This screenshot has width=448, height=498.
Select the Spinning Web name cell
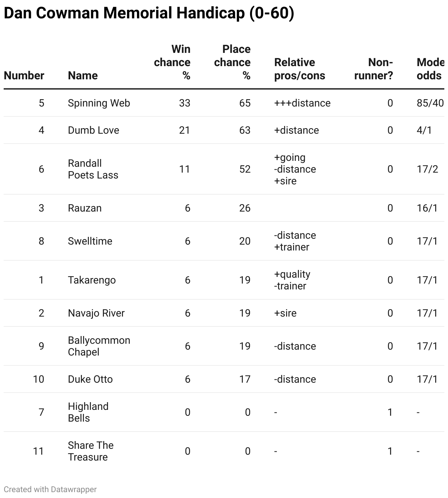(x=99, y=103)
